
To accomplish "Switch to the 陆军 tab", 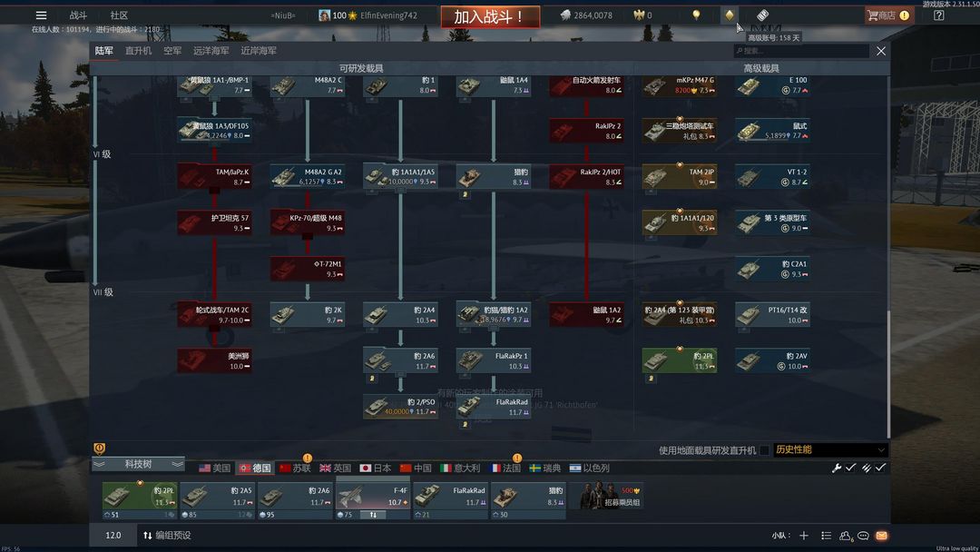I will pyautogui.click(x=103, y=51).
